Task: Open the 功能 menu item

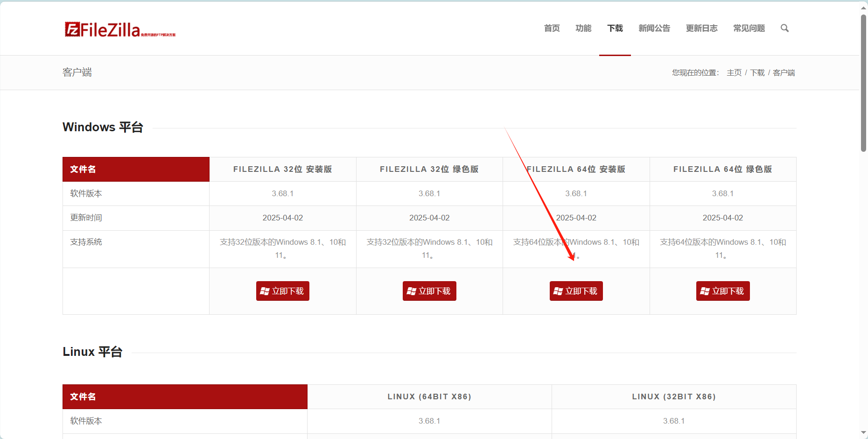Action: (x=583, y=28)
